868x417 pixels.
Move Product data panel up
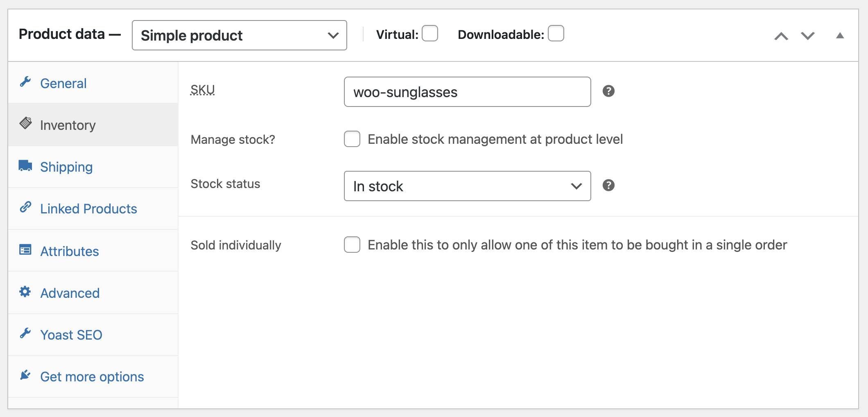[x=781, y=36]
